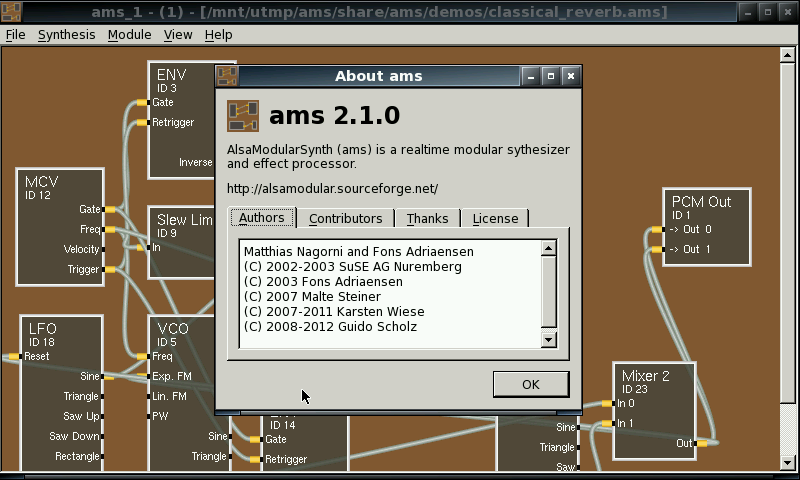Click the '(C) 2007 Malte Steiner' line

click(312, 297)
